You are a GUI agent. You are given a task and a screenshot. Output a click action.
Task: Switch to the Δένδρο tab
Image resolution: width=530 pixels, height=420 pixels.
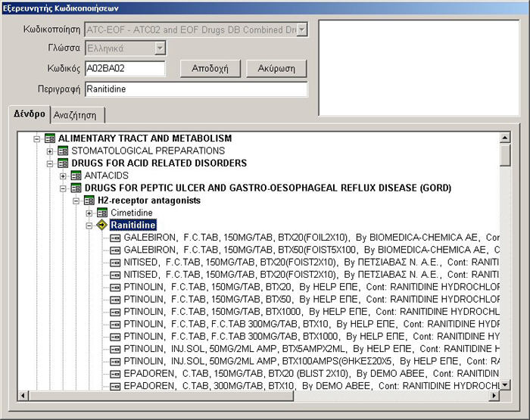pyautogui.click(x=30, y=114)
